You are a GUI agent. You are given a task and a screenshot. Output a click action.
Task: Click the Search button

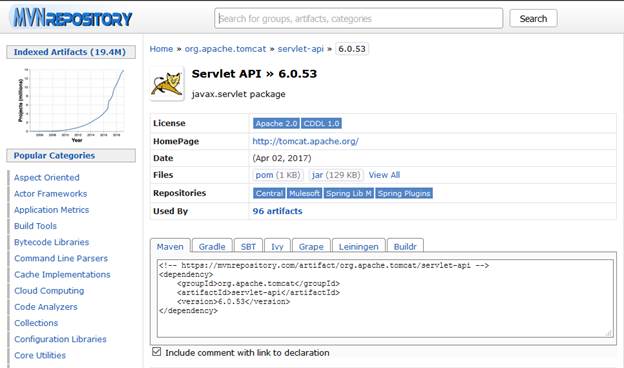(x=533, y=19)
